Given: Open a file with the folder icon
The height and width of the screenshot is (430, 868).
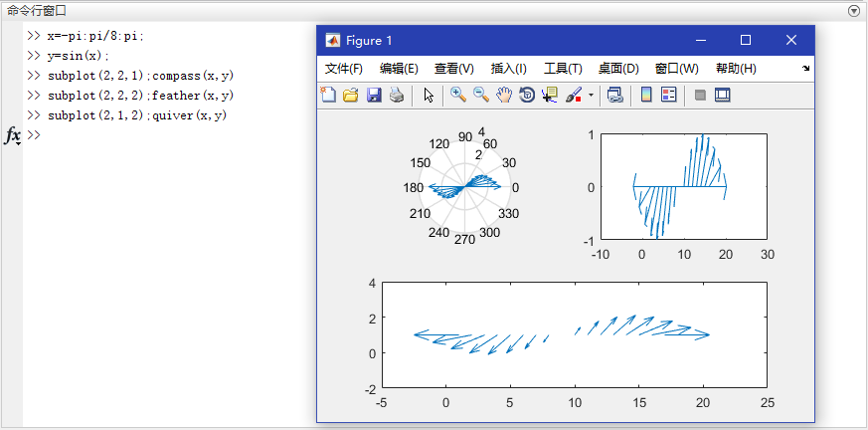Looking at the screenshot, I should click(x=351, y=96).
